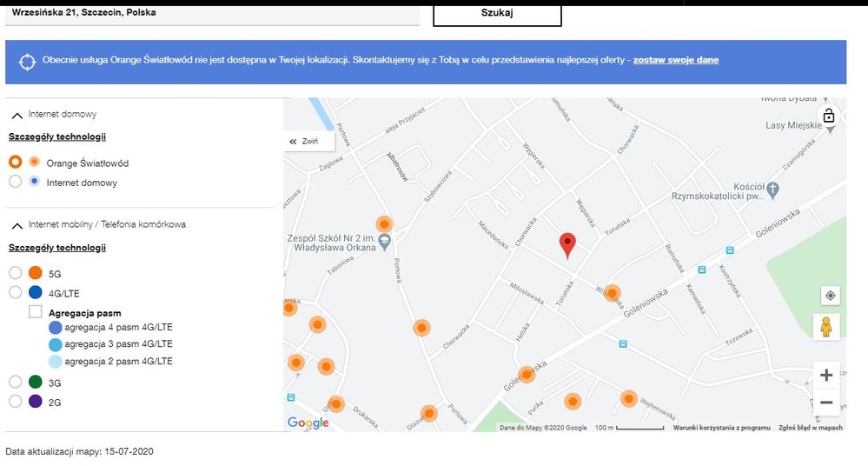
Task: Click the Szukaj search button
Action: coord(497,14)
